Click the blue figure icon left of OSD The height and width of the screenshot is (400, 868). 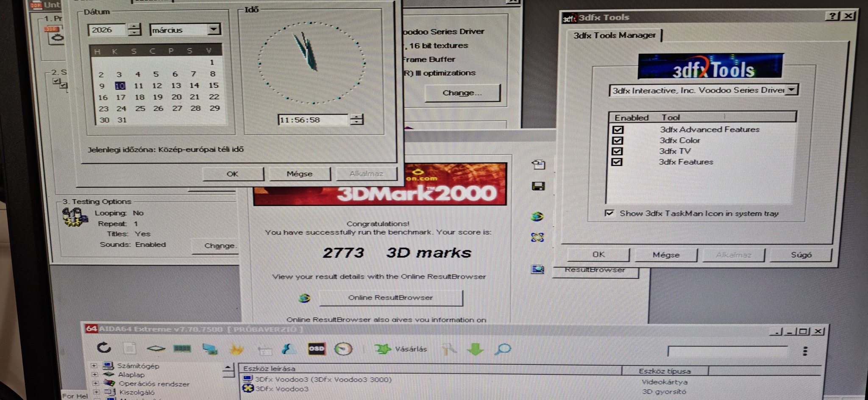(289, 348)
